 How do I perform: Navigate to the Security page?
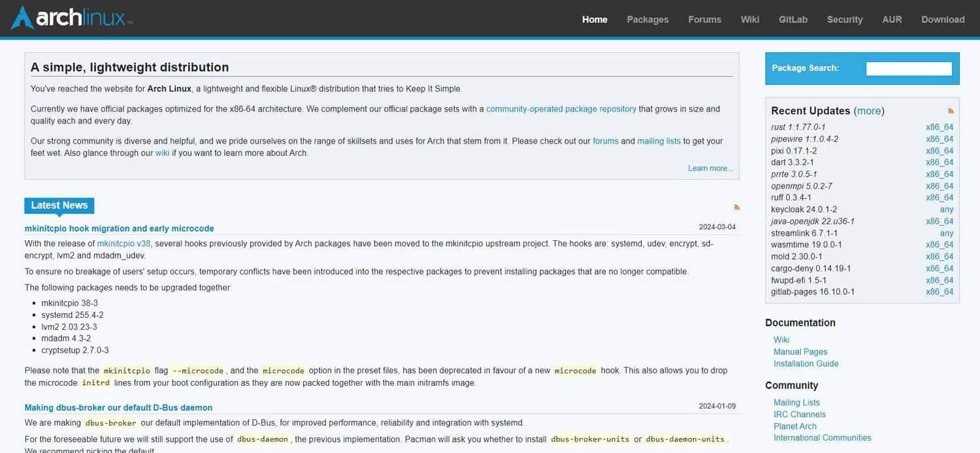tap(844, 20)
